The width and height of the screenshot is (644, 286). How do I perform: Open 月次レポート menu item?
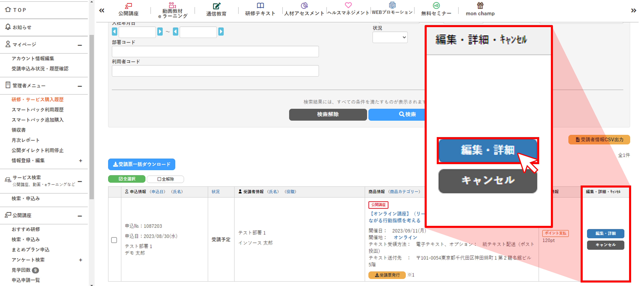25,140
